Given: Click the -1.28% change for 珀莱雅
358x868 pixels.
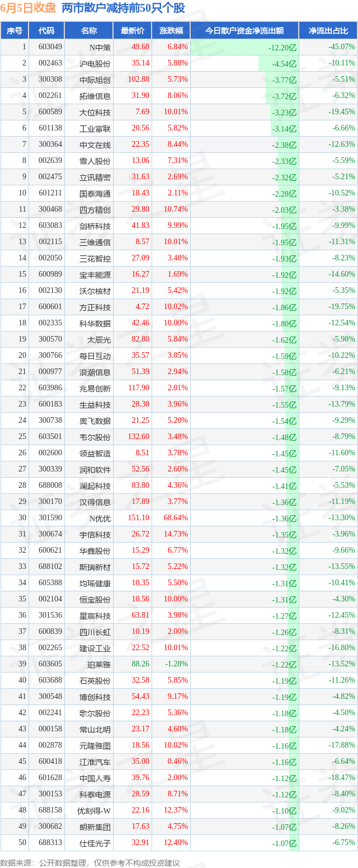Looking at the screenshot, I should click(x=176, y=664).
